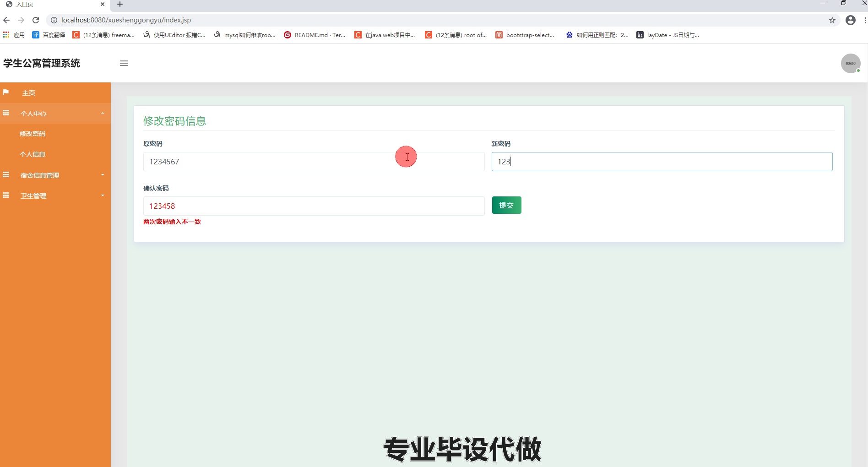Open the layDate bookmark on the bookmarks bar
The image size is (868, 467).
coord(667,35)
